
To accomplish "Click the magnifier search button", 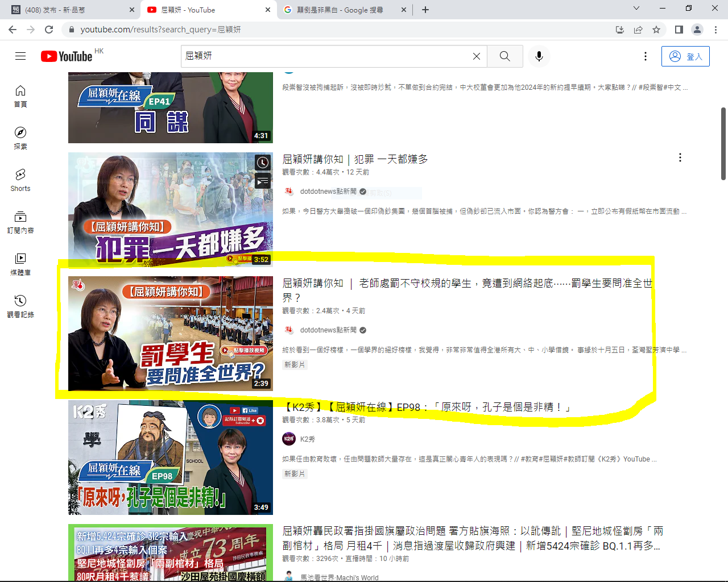I will tap(505, 56).
